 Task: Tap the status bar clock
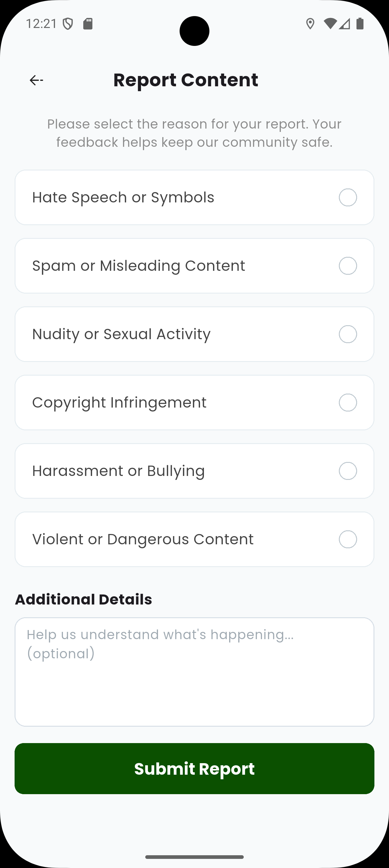pos(41,24)
